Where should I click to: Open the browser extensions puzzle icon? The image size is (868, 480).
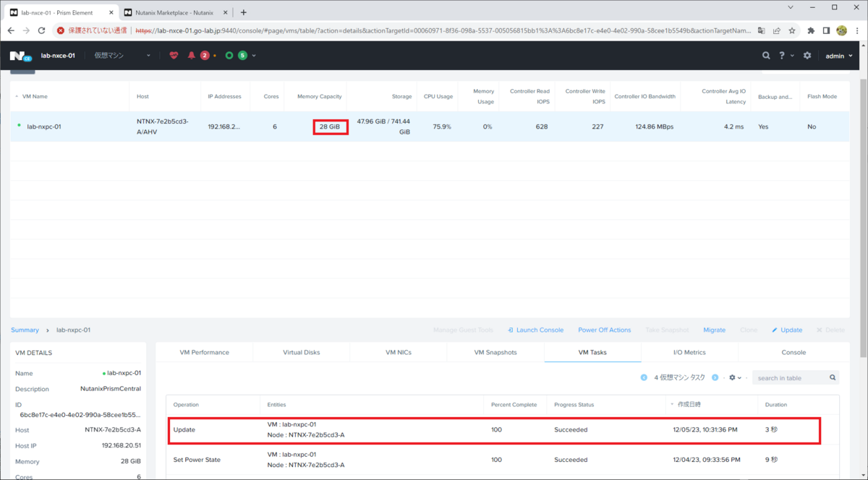tap(811, 30)
